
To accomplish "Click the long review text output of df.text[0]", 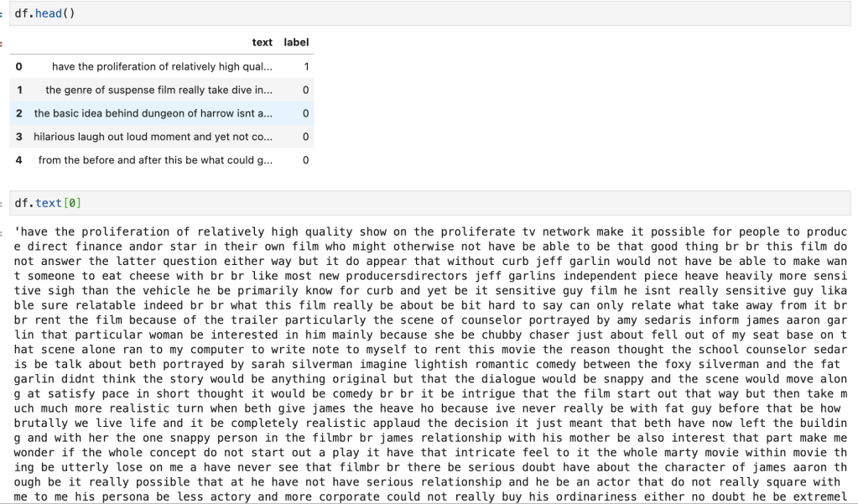I will tap(428, 361).
